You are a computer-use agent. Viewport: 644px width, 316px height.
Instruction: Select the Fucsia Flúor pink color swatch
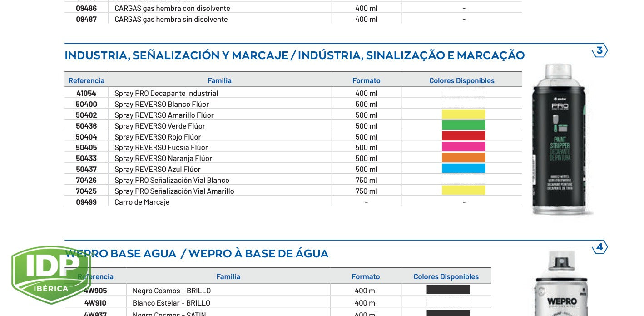(463, 147)
